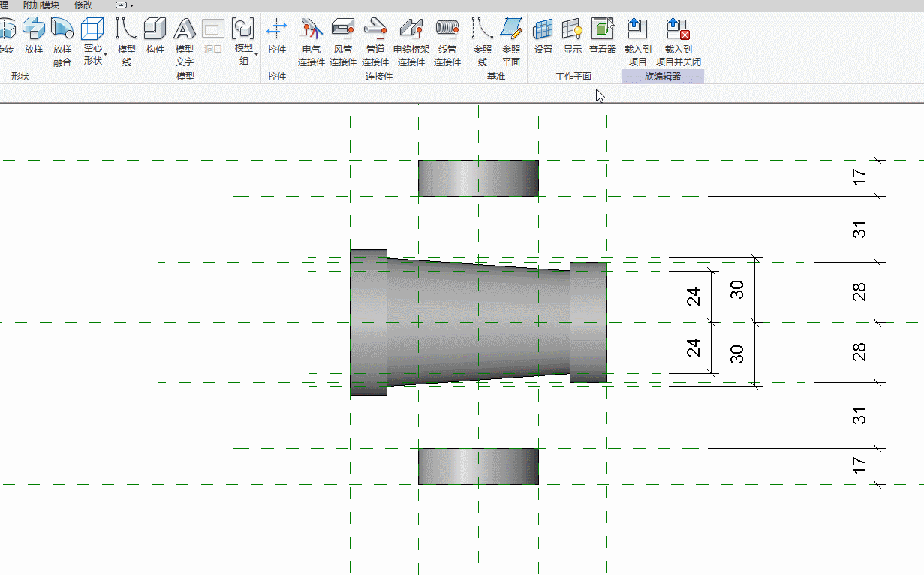
Task: Click the 连接件 panel title
Action: tap(379, 77)
